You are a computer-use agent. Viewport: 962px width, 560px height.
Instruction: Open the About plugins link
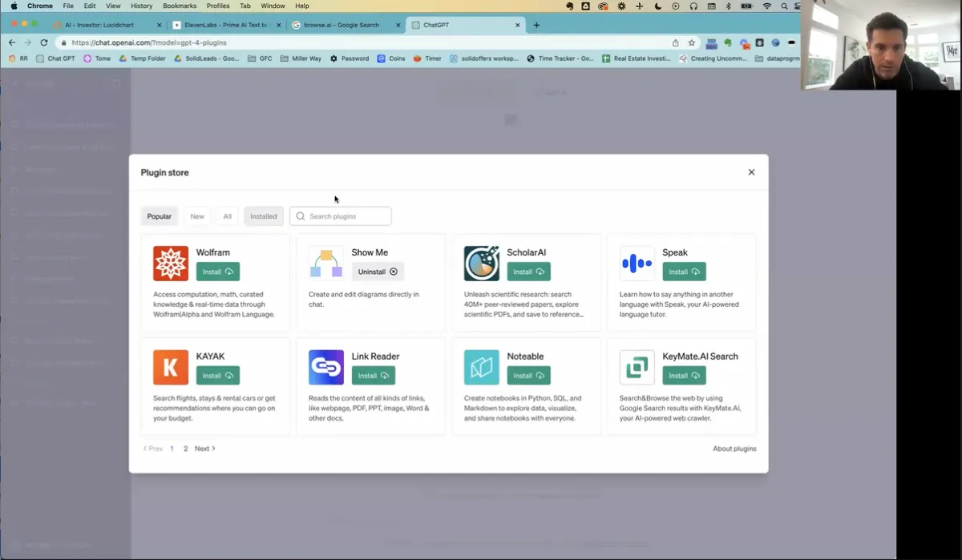734,449
